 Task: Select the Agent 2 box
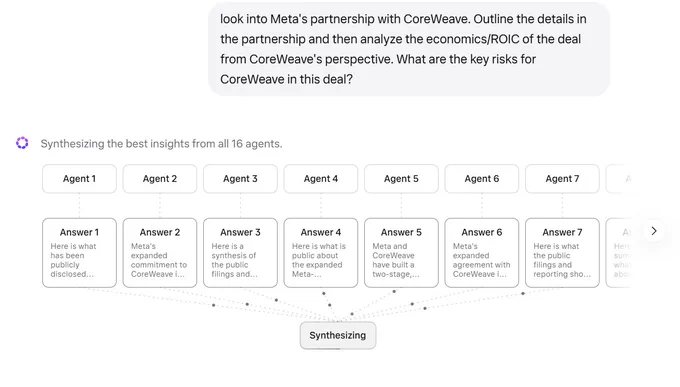point(160,179)
